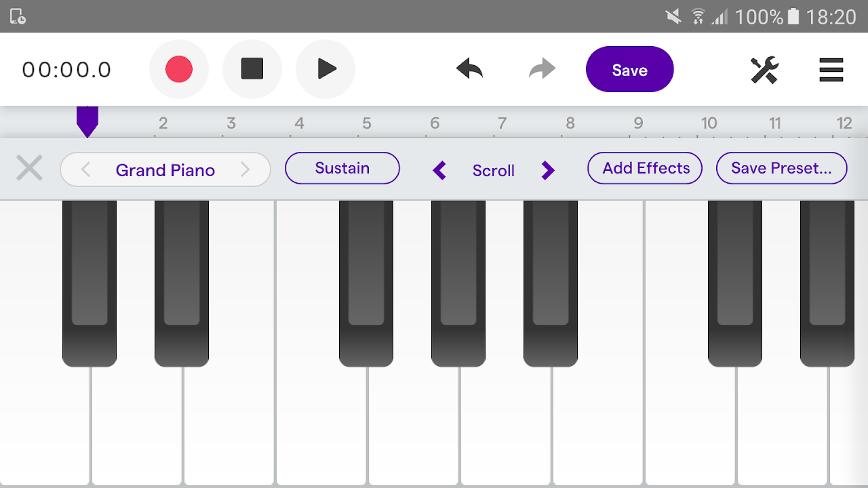The width and height of the screenshot is (868, 488).
Task: Click the Save Preset... button
Action: [x=782, y=168]
